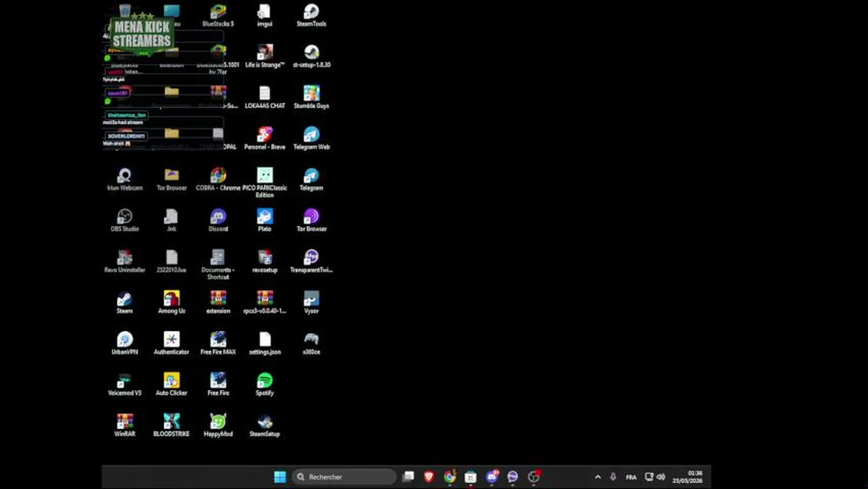This screenshot has height=489, width=868.
Task: Open the imgui file on desktop
Action: 264,16
